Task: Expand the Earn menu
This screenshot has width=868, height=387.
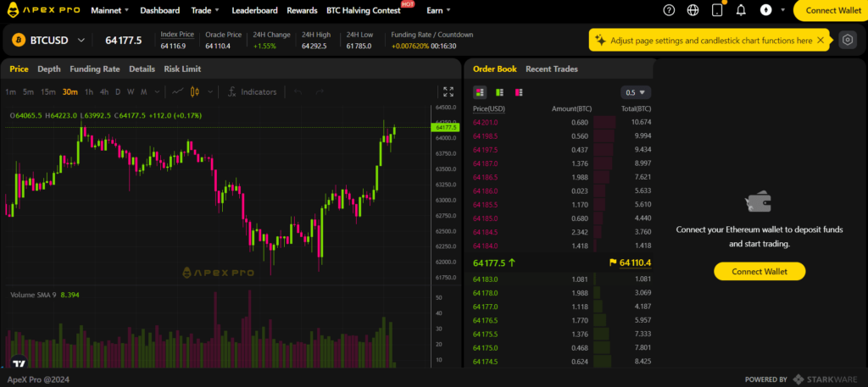Action: click(438, 10)
